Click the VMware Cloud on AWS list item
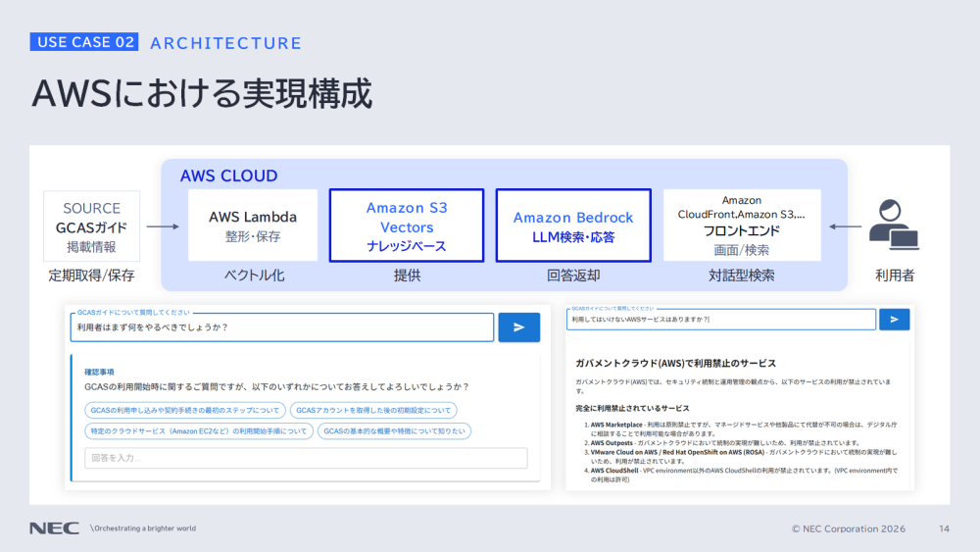980x552 pixels. pos(741,456)
